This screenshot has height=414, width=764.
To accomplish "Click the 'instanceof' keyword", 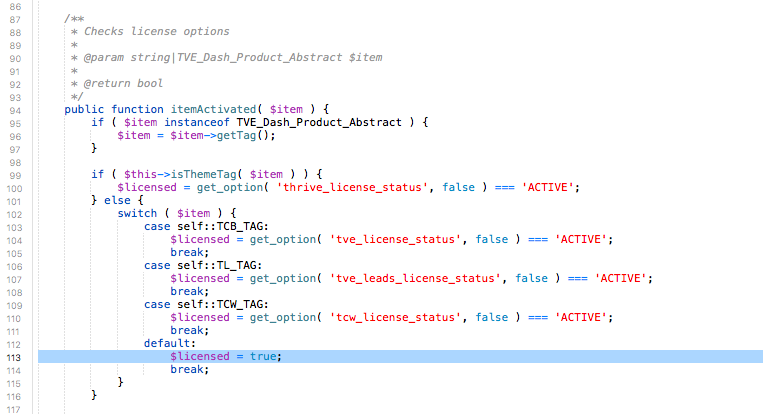I will tap(196, 122).
